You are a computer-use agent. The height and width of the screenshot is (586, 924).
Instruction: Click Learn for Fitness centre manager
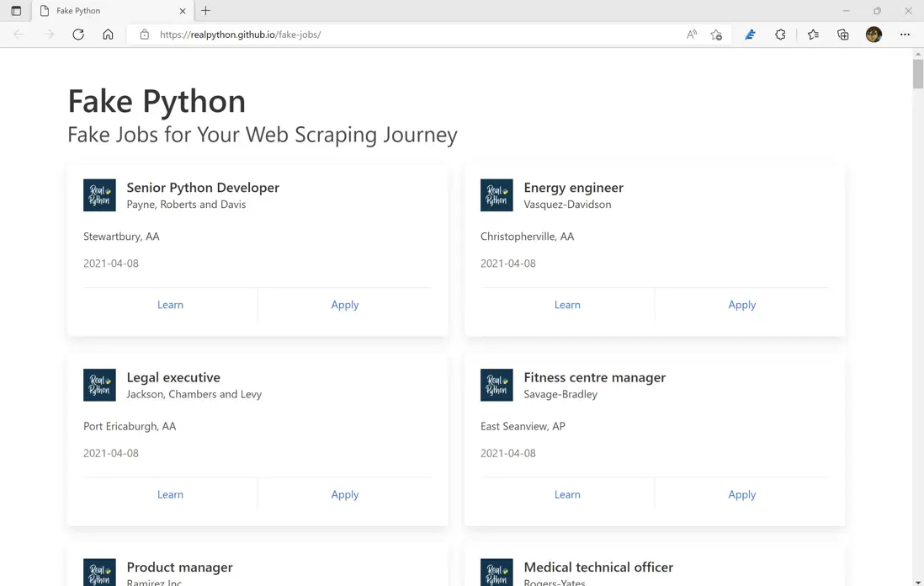point(567,494)
